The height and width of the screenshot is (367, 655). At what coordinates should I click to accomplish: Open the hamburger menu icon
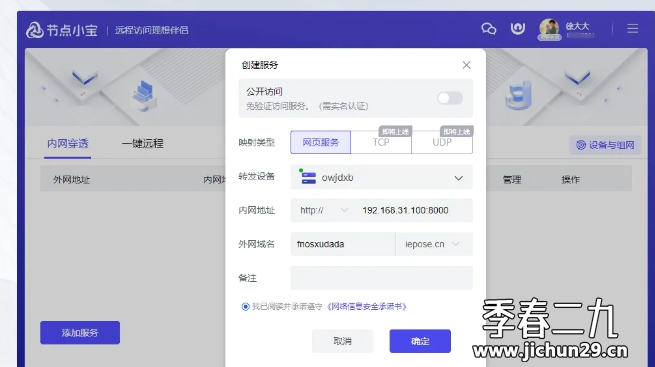(632, 28)
